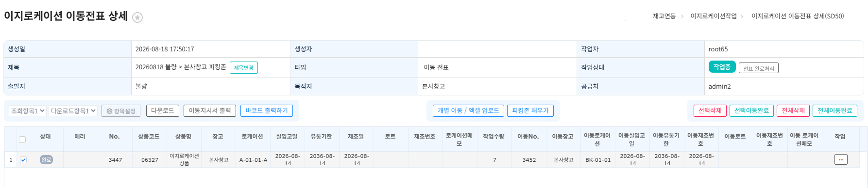Viewport: 868px width, 188px height.
Task: Click the 다운로드 button
Action: point(163,110)
